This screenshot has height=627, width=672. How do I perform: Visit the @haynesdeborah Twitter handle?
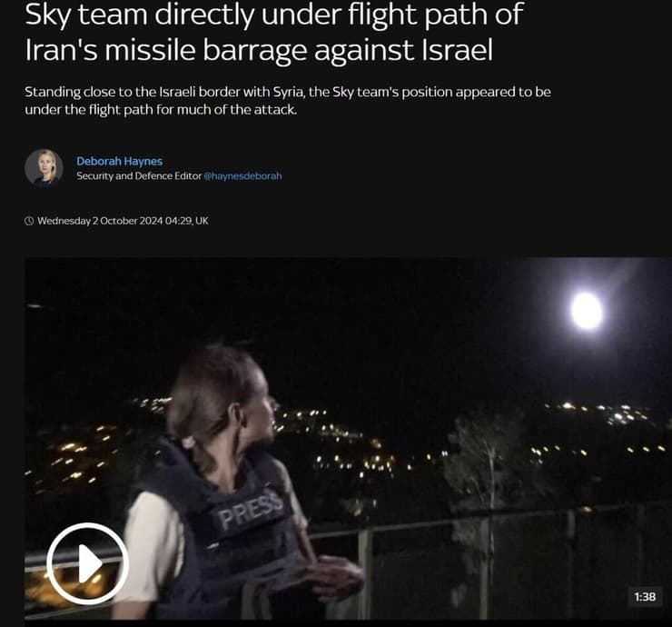coord(242,176)
